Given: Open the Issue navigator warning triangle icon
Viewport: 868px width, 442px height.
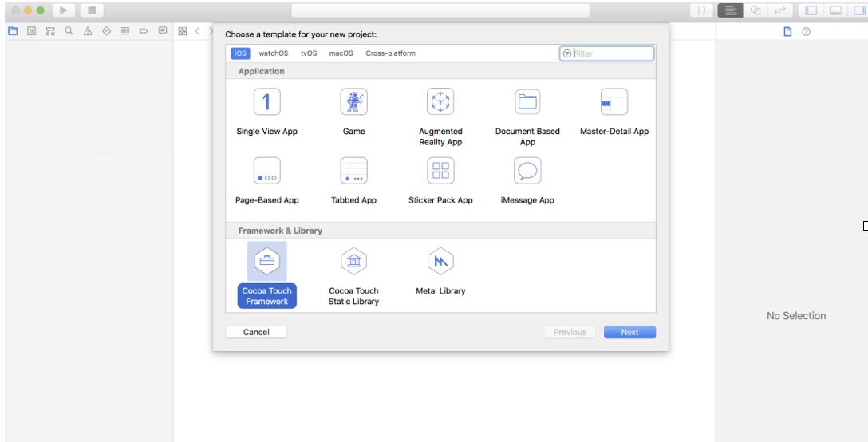Looking at the screenshot, I should click(x=88, y=31).
